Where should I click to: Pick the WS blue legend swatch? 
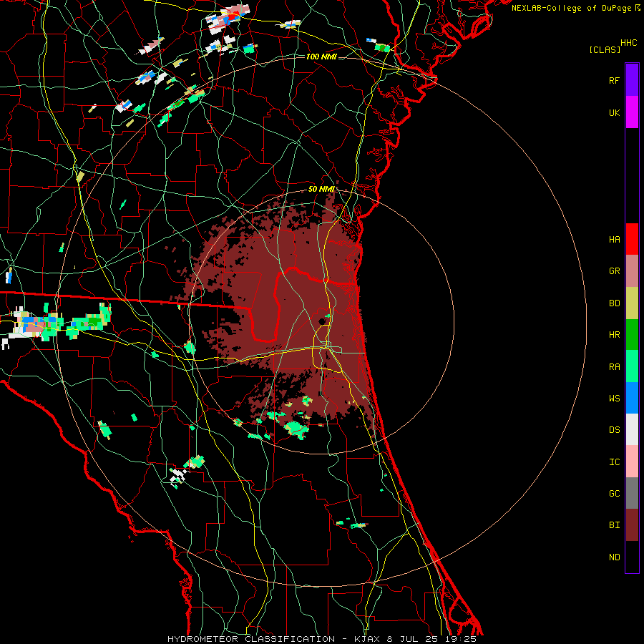point(632,398)
